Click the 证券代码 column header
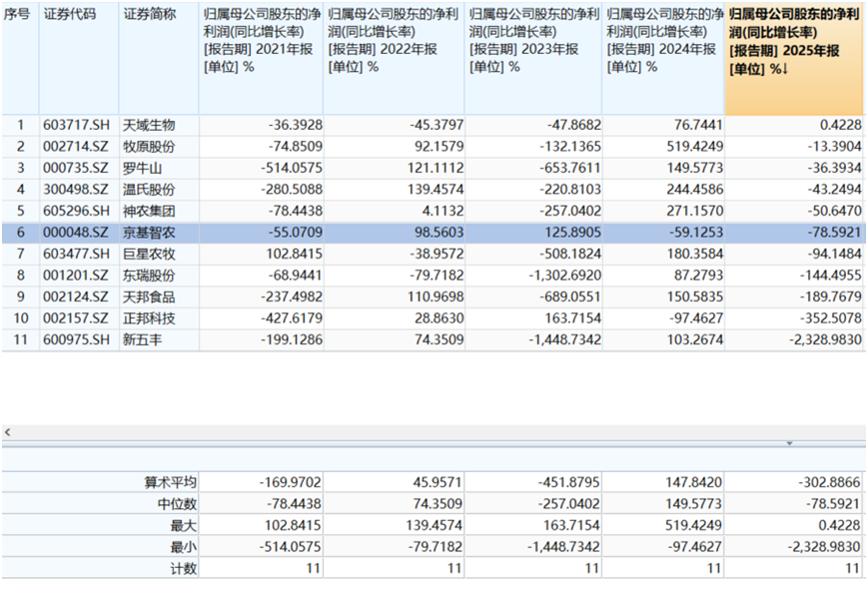The width and height of the screenshot is (868, 589). click(79, 59)
